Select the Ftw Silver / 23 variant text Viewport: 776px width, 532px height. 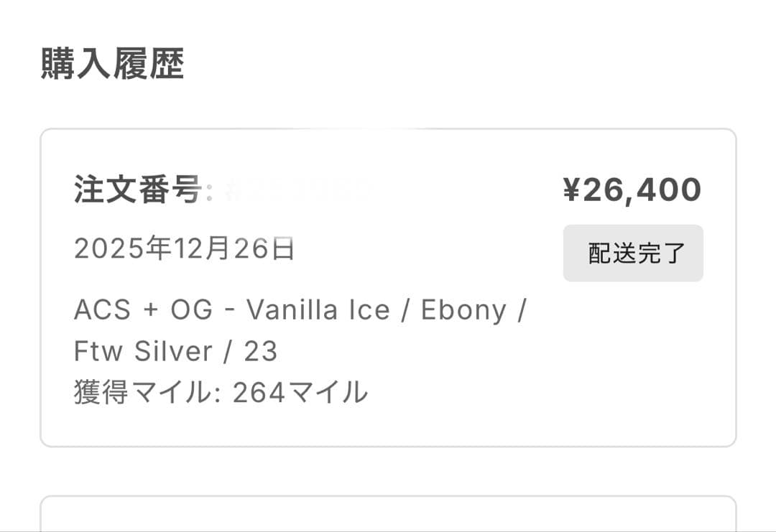[x=176, y=350]
